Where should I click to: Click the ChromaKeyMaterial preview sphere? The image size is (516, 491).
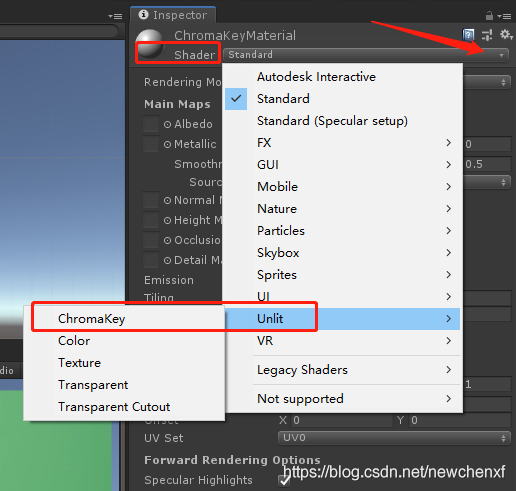pyautogui.click(x=150, y=43)
